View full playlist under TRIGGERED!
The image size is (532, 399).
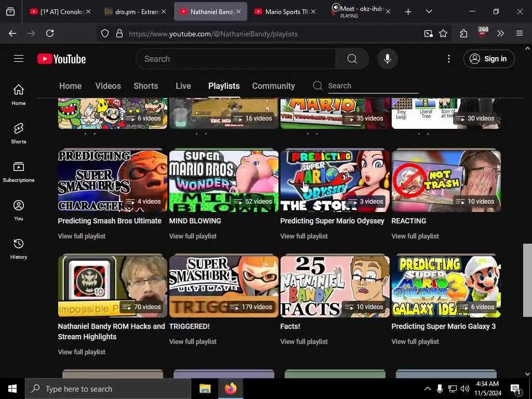coord(193,342)
